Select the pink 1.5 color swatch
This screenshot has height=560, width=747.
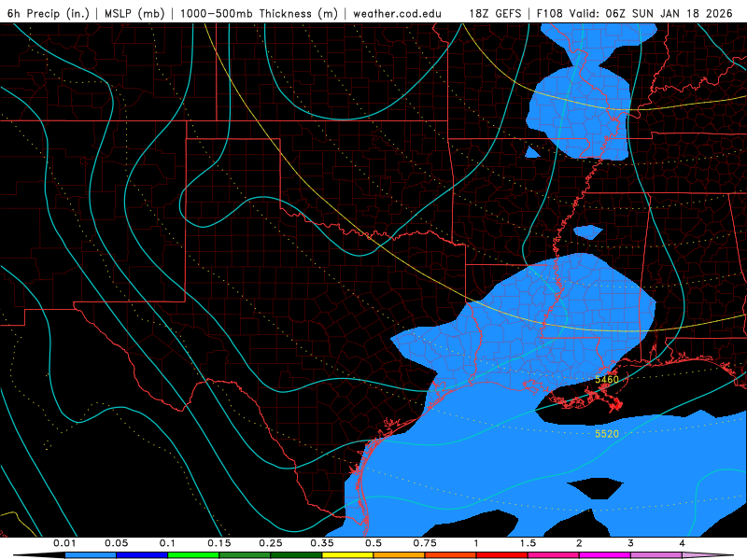[x=554, y=555]
